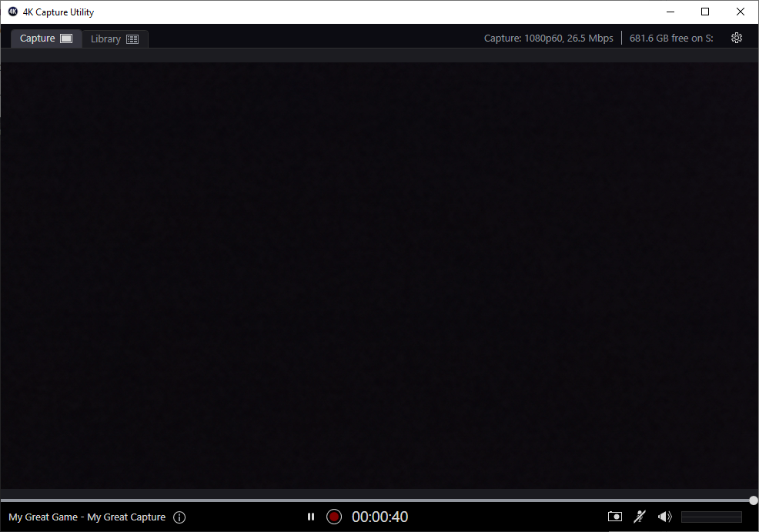Stop recording with the red record button
The image size is (759, 532).
tap(334, 517)
